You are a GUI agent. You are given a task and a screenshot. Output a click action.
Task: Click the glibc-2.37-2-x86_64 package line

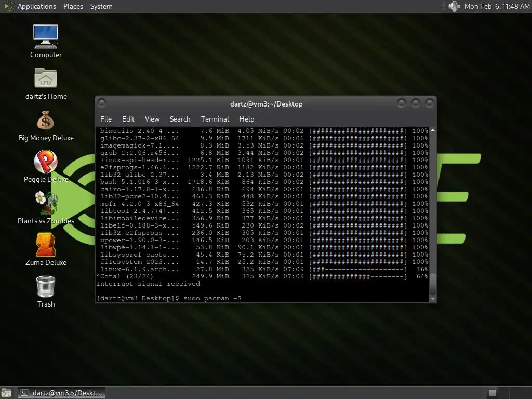(264, 138)
